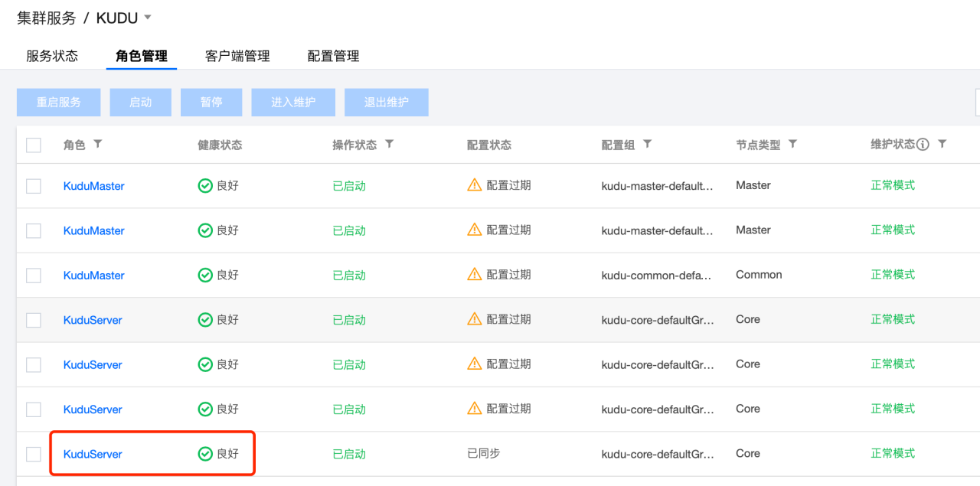Screen dimensions: 980x486
Task: Go to the 客户端管理 tab
Action: pos(237,56)
